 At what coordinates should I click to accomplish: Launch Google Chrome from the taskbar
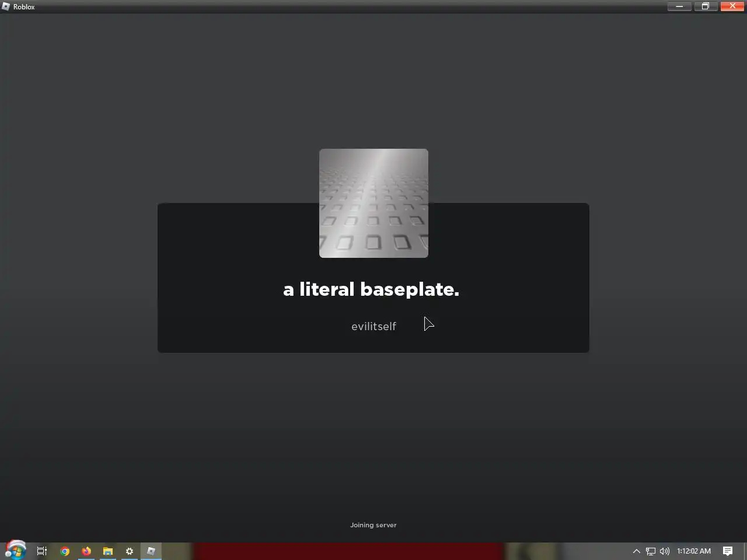pos(65,551)
